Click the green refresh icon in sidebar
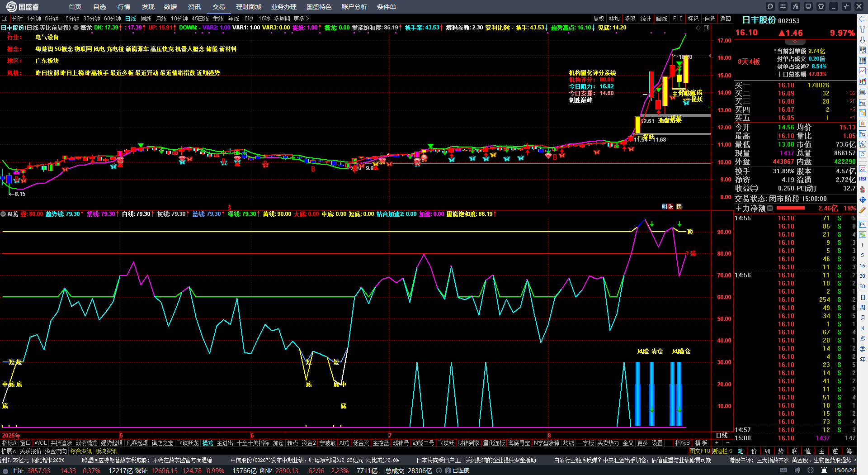Image resolution: width=868 pixels, height=475 pixels. tap(863, 234)
